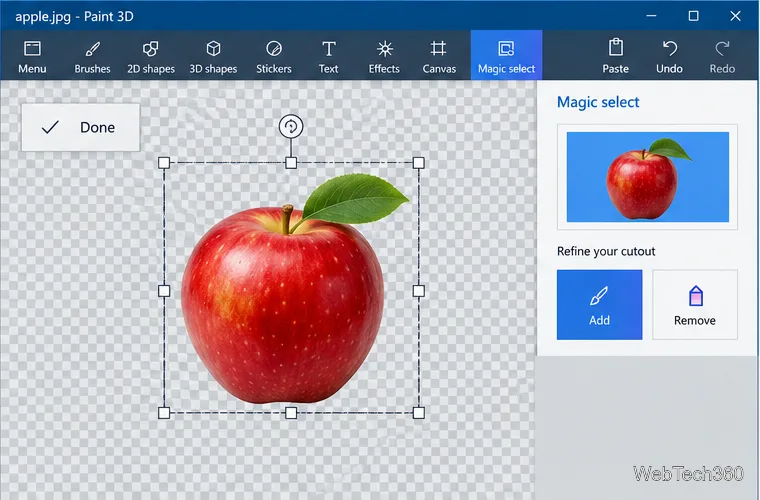
Task: Open Canvas settings
Action: [x=439, y=56]
